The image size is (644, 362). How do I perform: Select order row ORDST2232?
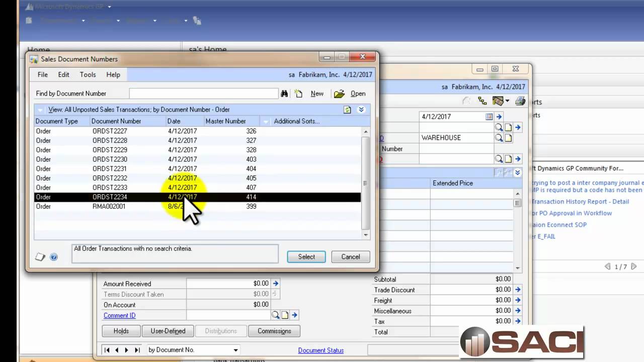[x=198, y=178]
